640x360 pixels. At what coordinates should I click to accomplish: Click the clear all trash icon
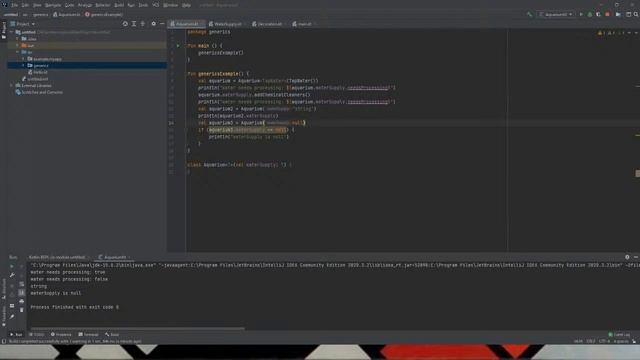pos(22,310)
